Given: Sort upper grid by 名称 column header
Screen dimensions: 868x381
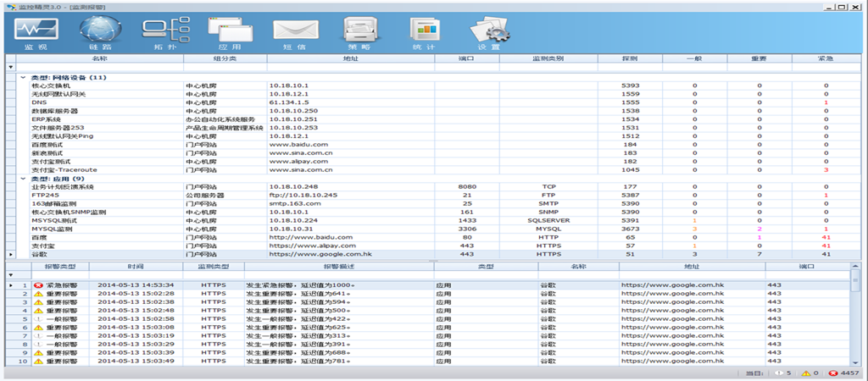Looking at the screenshot, I should point(100,58).
